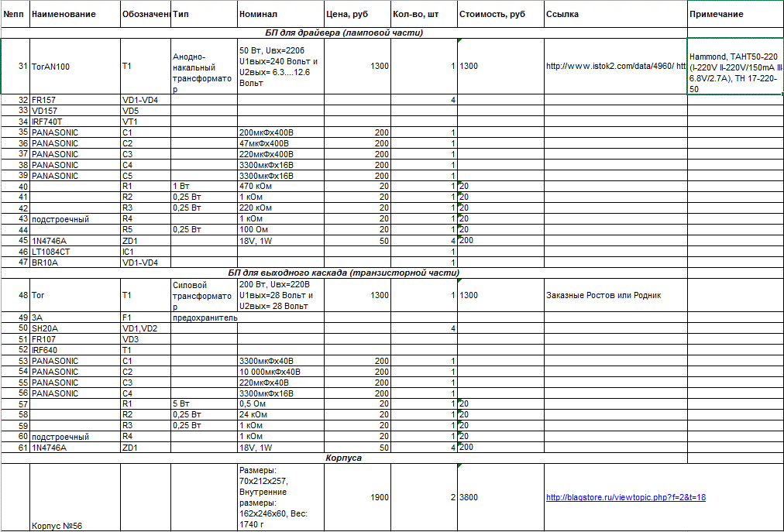Click the 3800 cost cell
The width and height of the screenshot is (784, 532).
[x=500, y=497]
